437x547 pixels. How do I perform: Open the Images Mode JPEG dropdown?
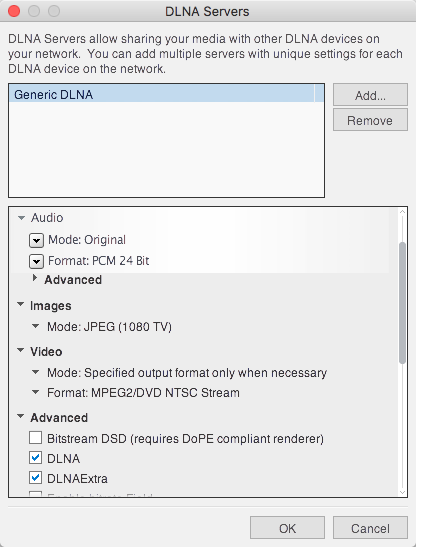click(x=35, y=326)
